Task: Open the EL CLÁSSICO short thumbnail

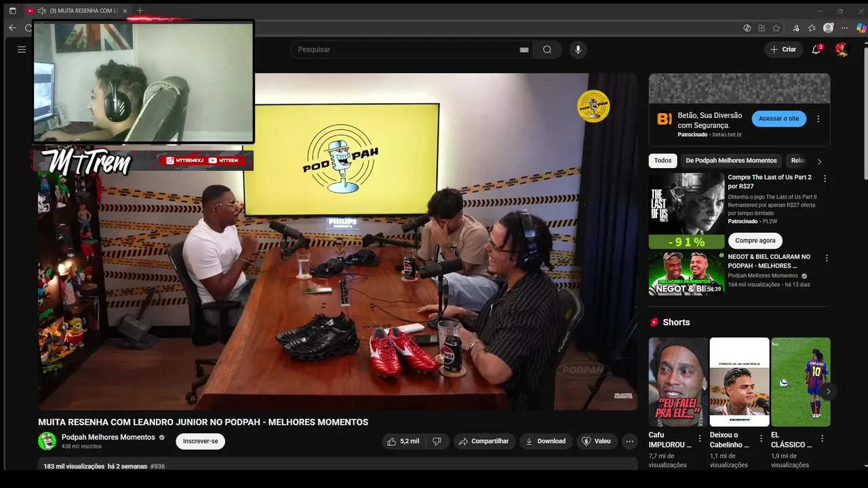Action: (800, 382)
